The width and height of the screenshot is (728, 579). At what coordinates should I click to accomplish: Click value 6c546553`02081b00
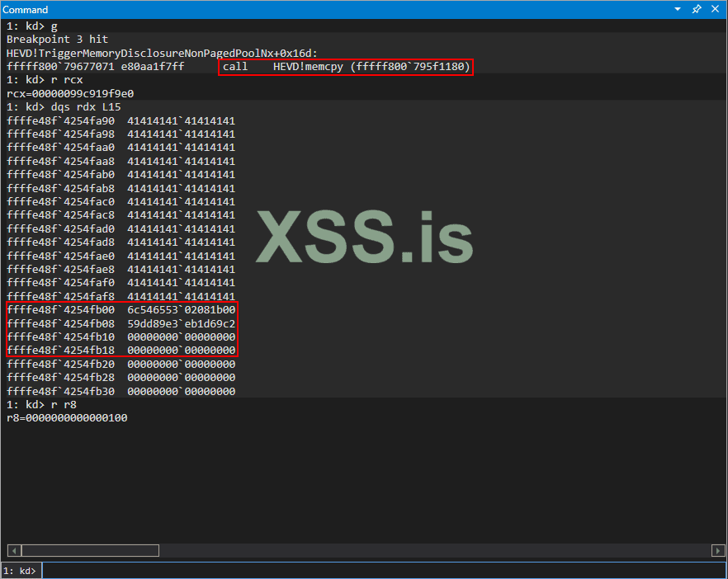[181, 309]
